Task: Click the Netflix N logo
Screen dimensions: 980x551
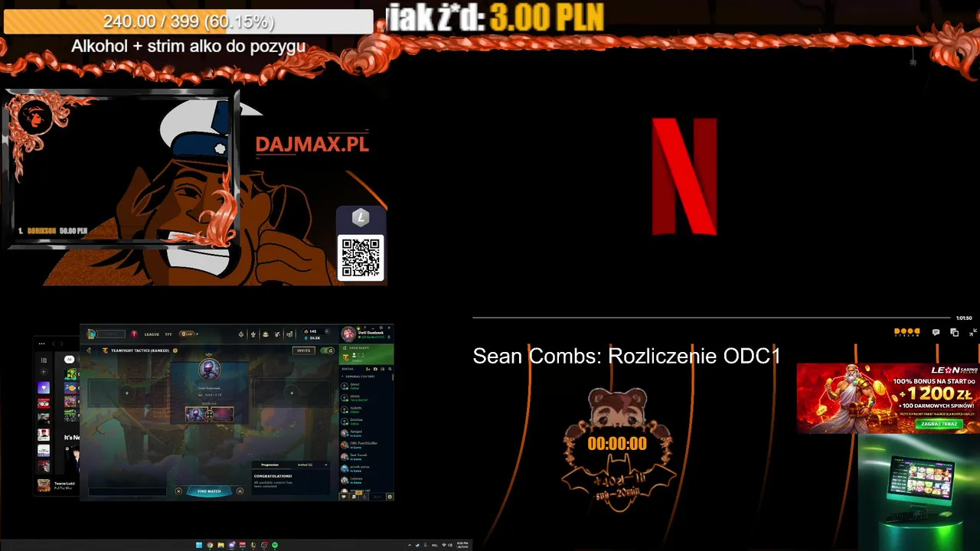Action: pyautogui.click(x=684, y=176)
